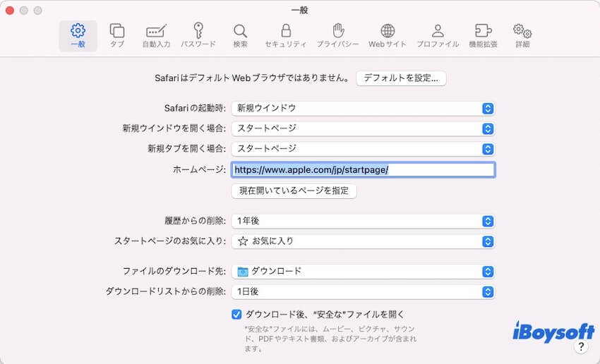Click the お気に入り star icon
600x364 pixels.
click(243, 241)
